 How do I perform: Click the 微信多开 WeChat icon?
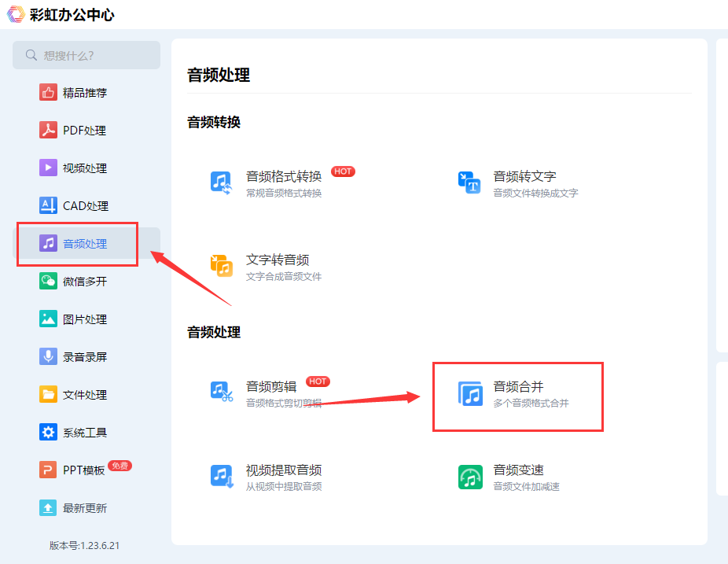(48, 281)
